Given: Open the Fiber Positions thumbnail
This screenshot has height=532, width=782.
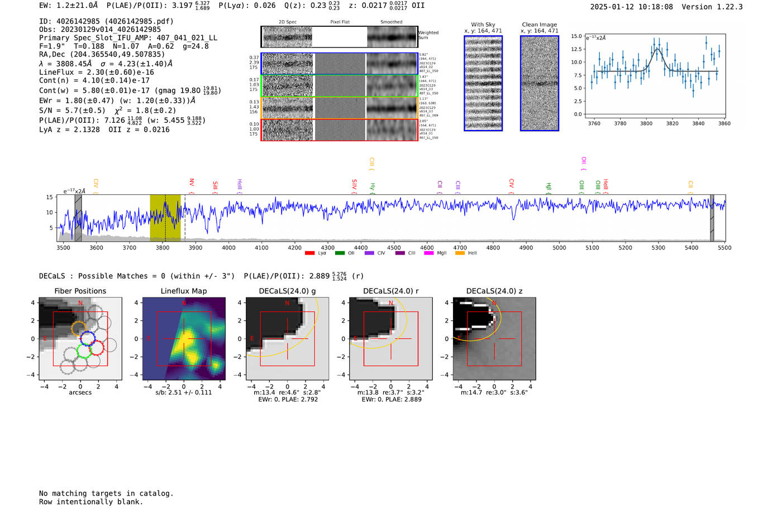Looking at the screenshot, I should 80,339.
